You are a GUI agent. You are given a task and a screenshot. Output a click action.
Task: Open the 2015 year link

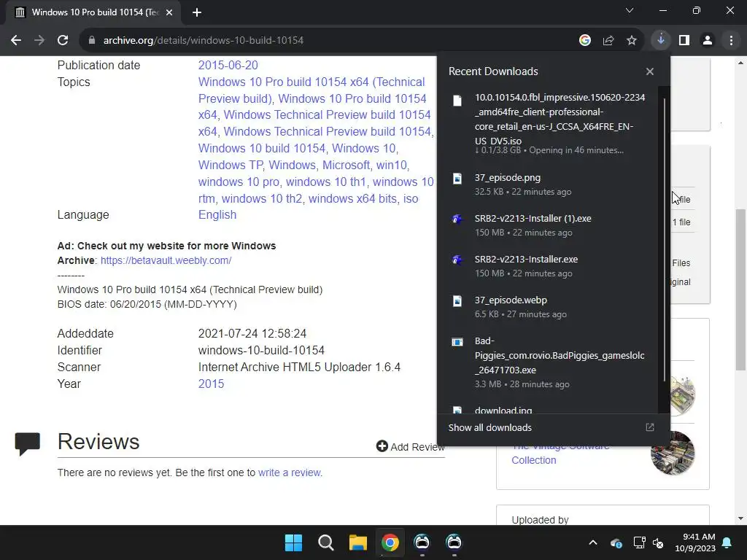click(x=211, y=384)
